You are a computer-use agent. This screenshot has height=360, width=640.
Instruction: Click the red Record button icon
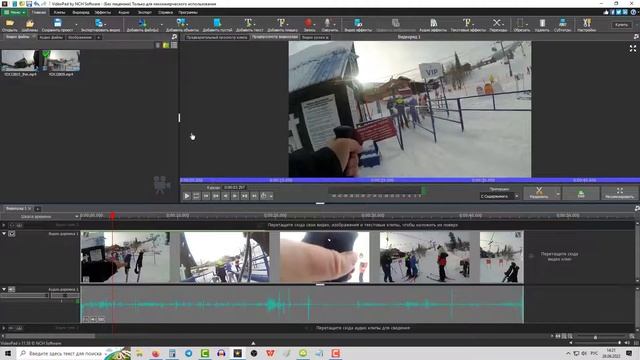click(x=309, y=23)
